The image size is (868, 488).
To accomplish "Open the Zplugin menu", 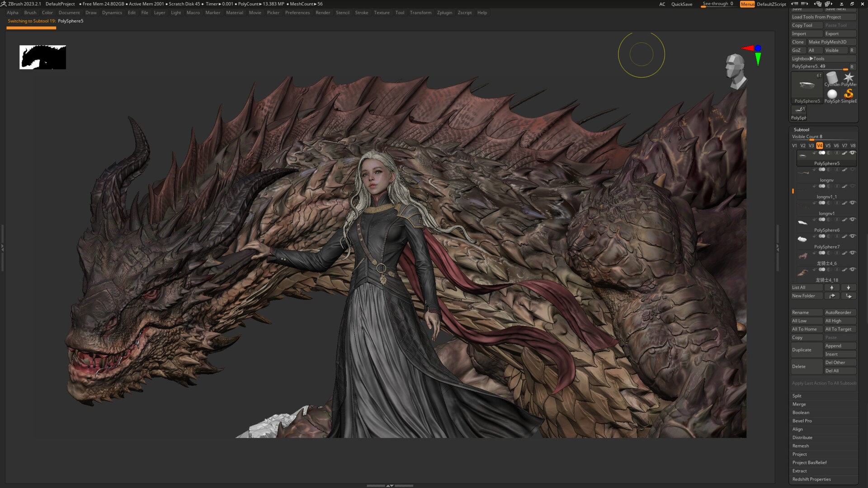I will pos(444,13).
